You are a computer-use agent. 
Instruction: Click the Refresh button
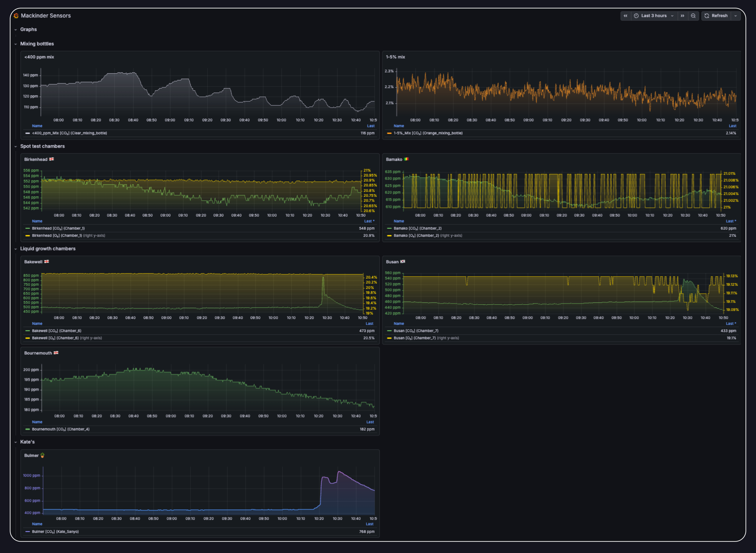716,16
